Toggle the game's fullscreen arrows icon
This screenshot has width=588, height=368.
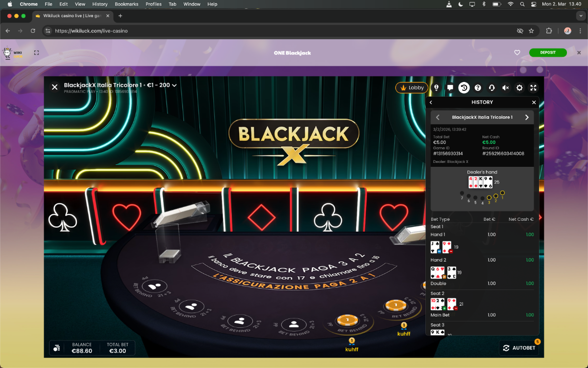(534, 88)
